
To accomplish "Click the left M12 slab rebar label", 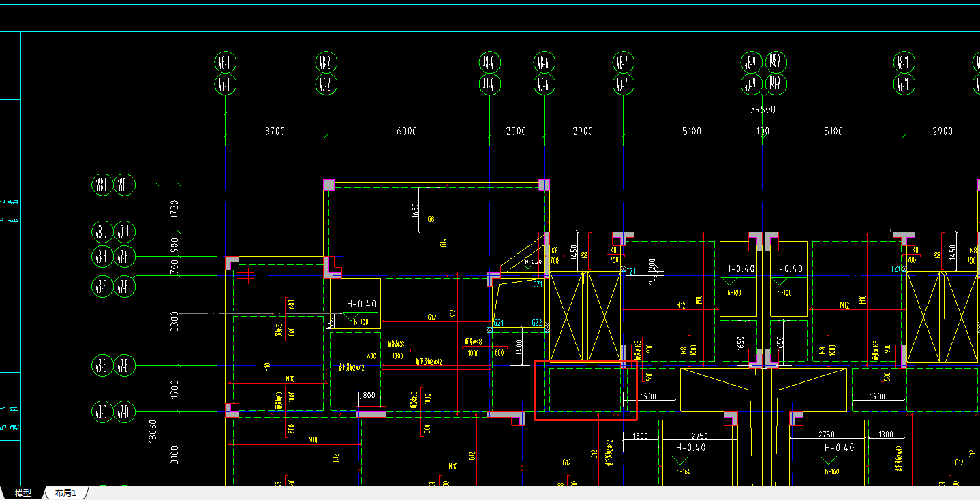I will coord(680,305).
